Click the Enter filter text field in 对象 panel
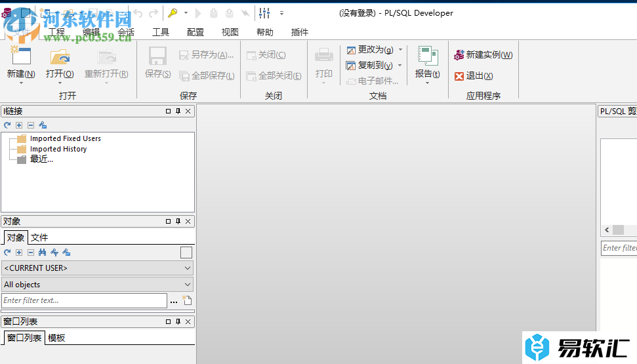Screen dimensions: 637x364 [85, 300]
